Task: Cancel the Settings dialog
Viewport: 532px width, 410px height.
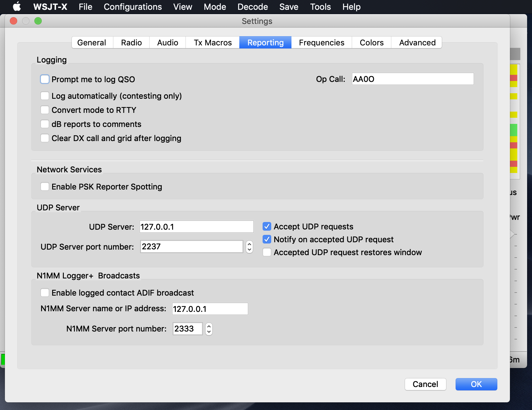Action: pos(425,384)
